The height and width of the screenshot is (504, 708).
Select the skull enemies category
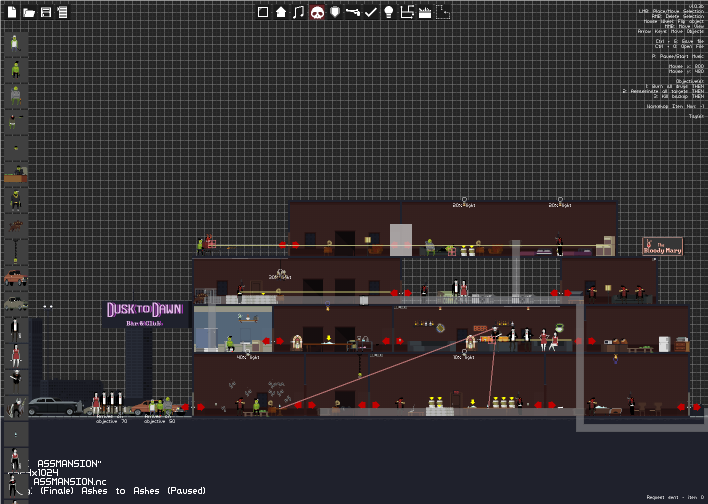[317, 12]
